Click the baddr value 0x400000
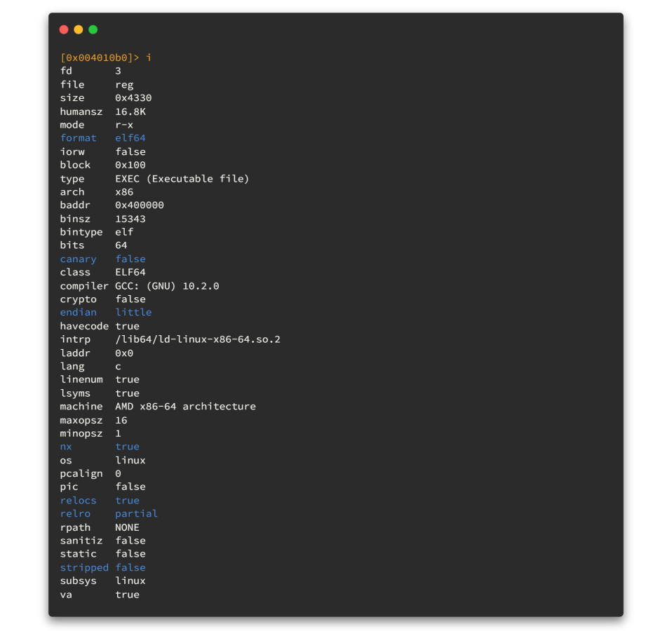This screenshot has height=631, width=672. tap(140, 205)
